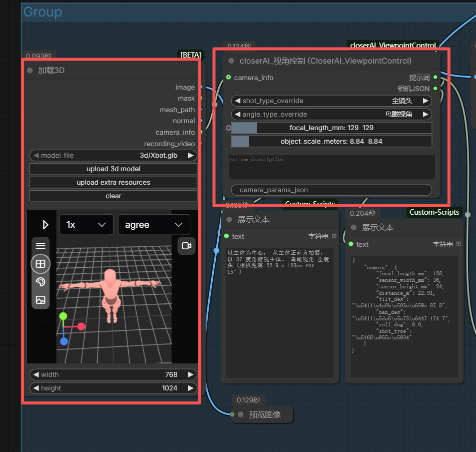The image size is (476, 452).
Task: Select next angle_type_override option
Action: (x=425, y=115)
